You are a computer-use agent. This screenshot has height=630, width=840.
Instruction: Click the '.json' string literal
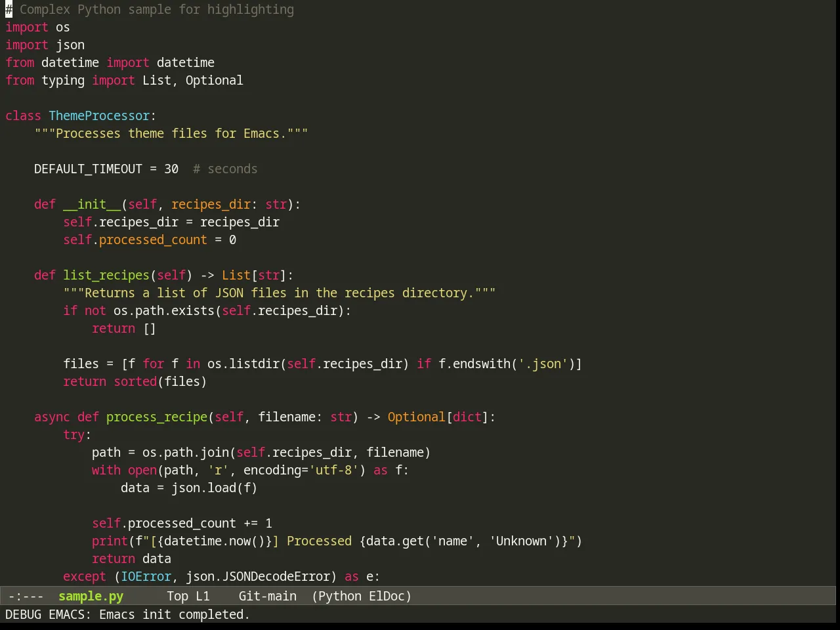coord(543,364)
